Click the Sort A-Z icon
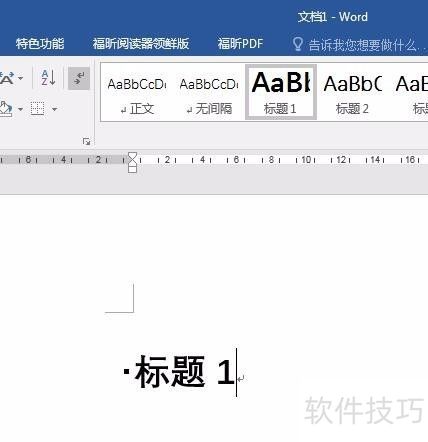Image resolution: width=428 pixels, height=442 pixels. coord(48,78)
